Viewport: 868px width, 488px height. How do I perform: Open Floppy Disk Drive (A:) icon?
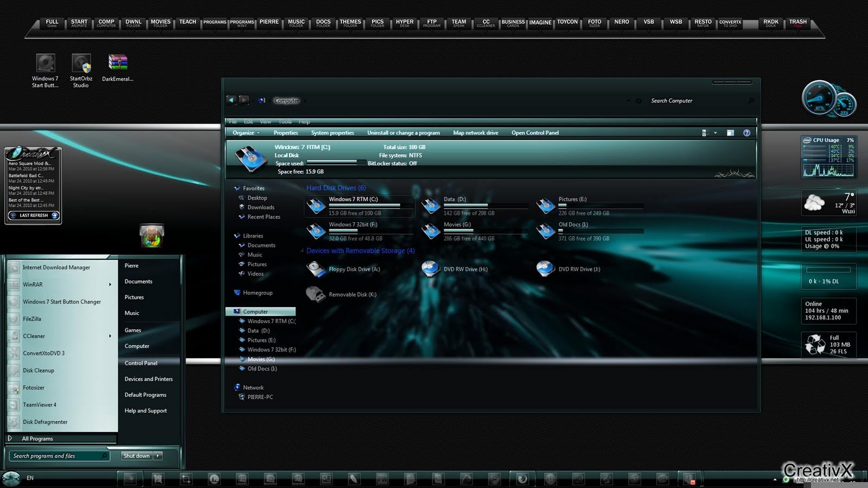pos(316,269)
